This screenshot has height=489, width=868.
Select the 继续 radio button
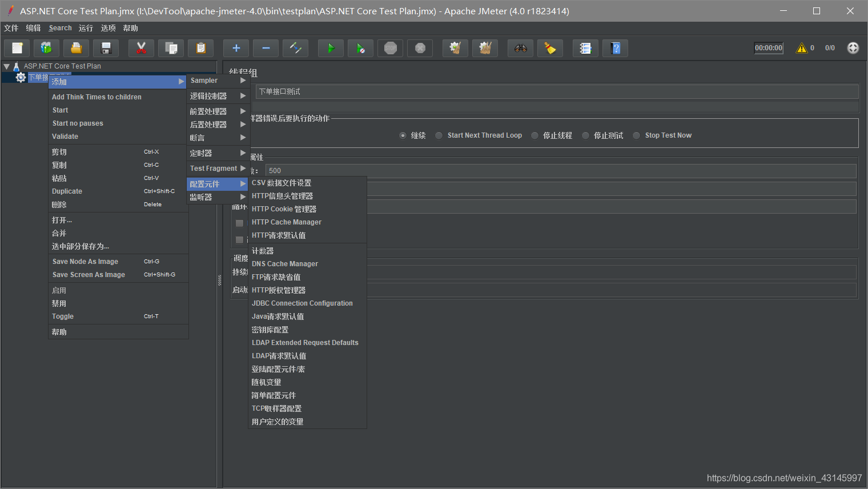pyautogui.click(x=403, y=135)
